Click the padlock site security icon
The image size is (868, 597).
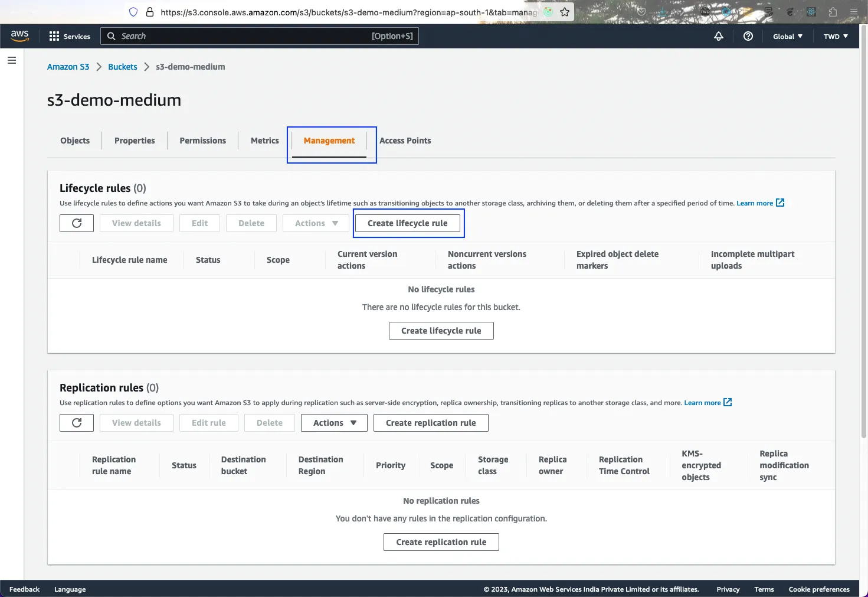(x=149, y=12)
